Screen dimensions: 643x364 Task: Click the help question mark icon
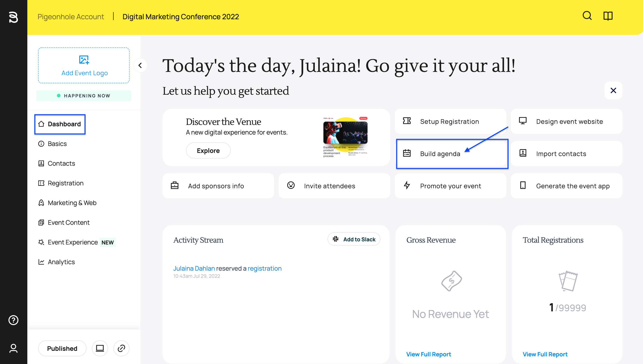(x=13, y=320)
